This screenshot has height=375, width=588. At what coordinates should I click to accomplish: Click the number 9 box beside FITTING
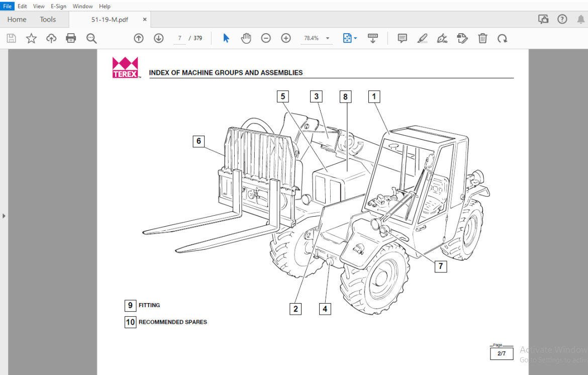tap(130, 305)
